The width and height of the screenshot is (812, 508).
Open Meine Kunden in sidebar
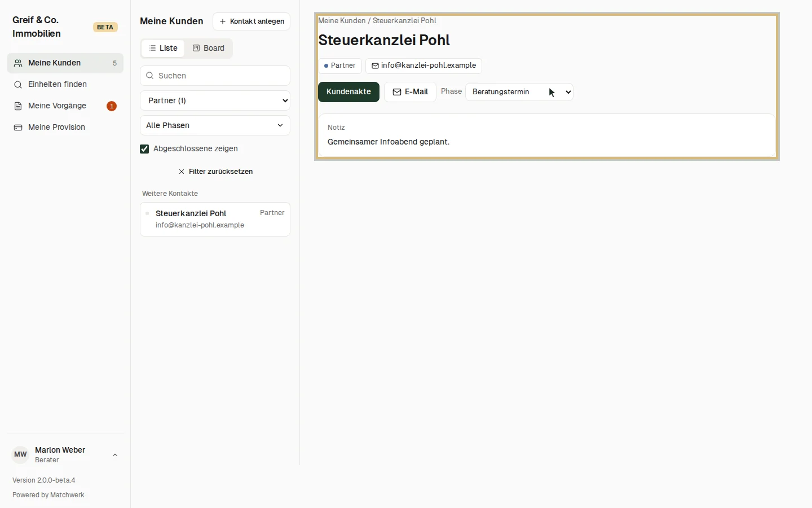65,63
